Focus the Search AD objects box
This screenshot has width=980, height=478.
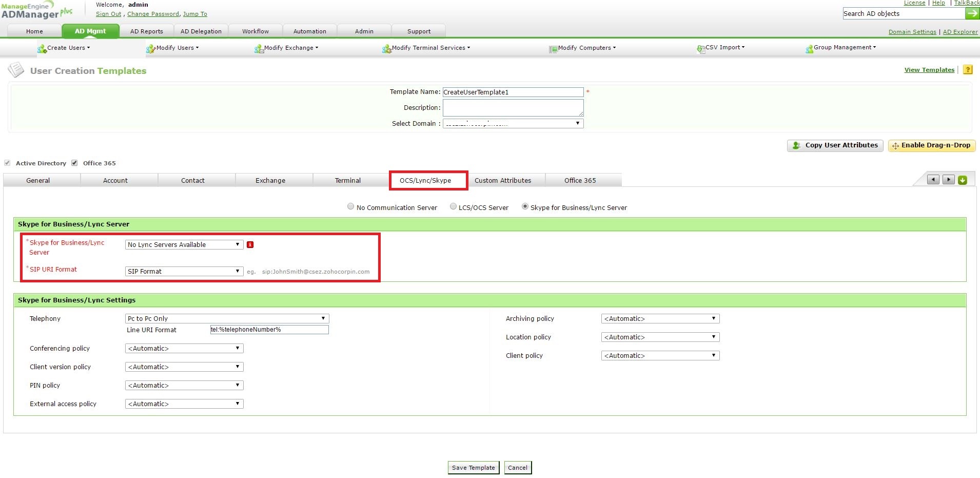[904, 14]
